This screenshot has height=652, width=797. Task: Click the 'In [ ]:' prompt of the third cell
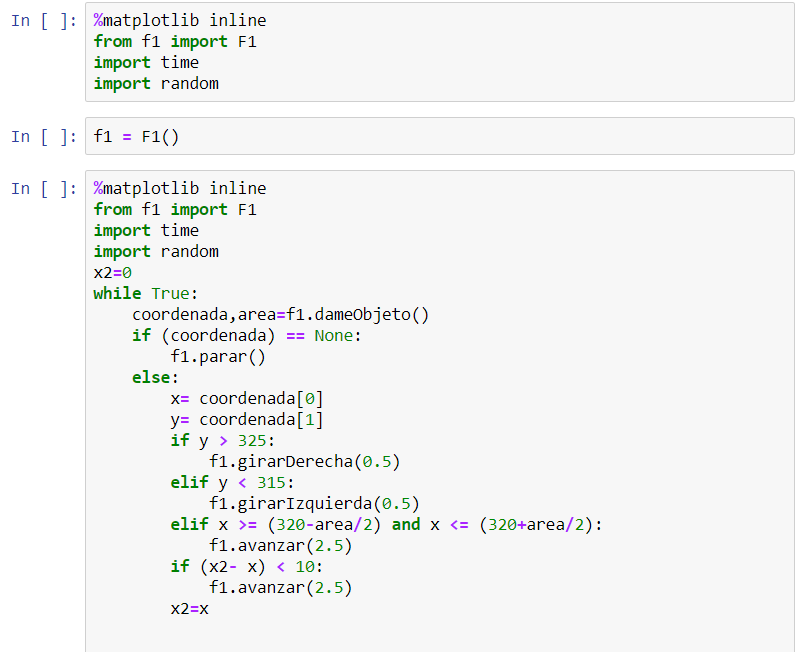[x=44, y=189]
